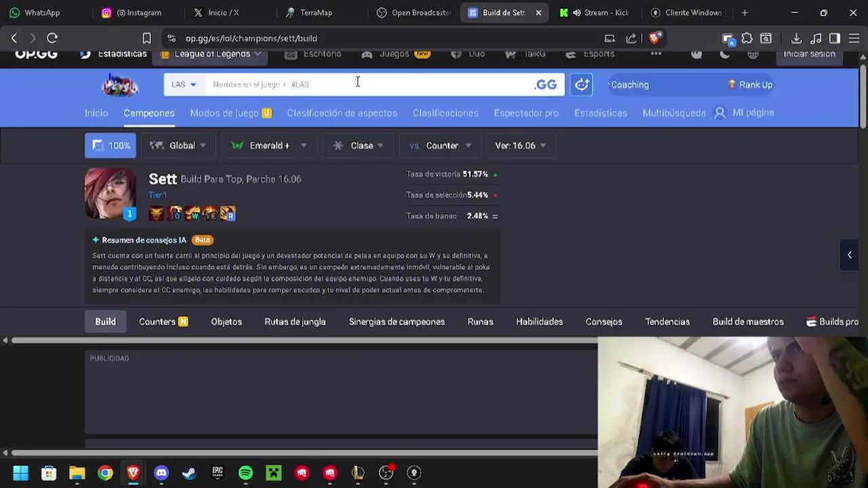
Task: Open Discord from the taskbar
Action: (161, 472)
